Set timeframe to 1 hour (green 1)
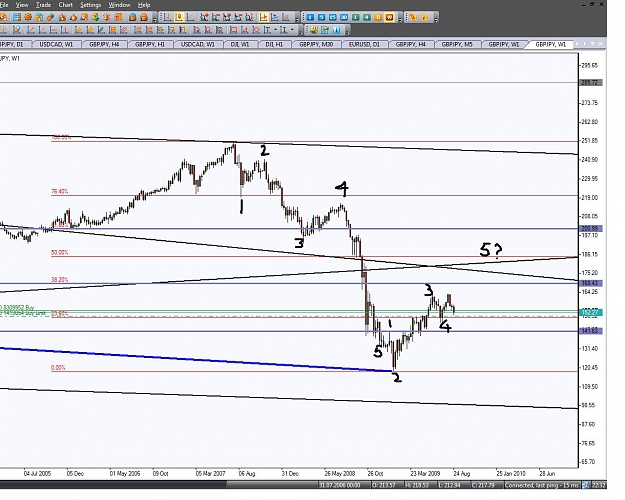Screen dimensions: 625x500 356,17
